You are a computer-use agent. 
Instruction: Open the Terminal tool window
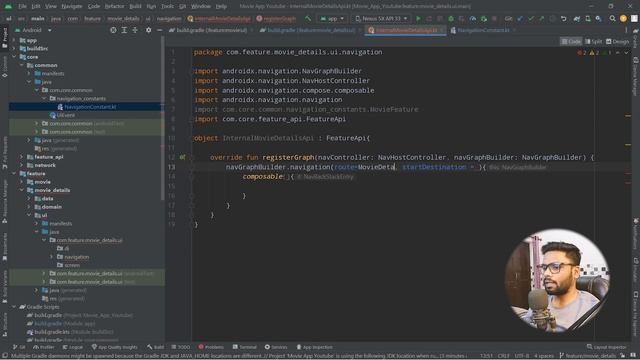(x=244, y=347)
